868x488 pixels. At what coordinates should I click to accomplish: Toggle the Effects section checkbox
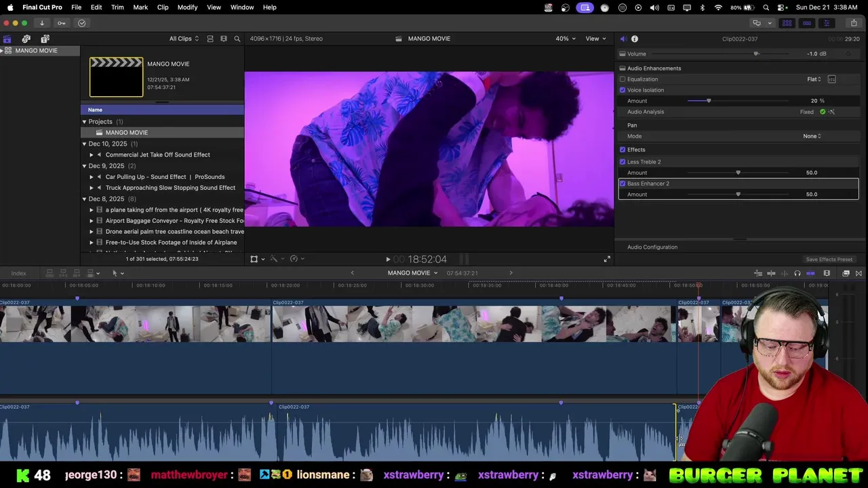coord(623,150)
